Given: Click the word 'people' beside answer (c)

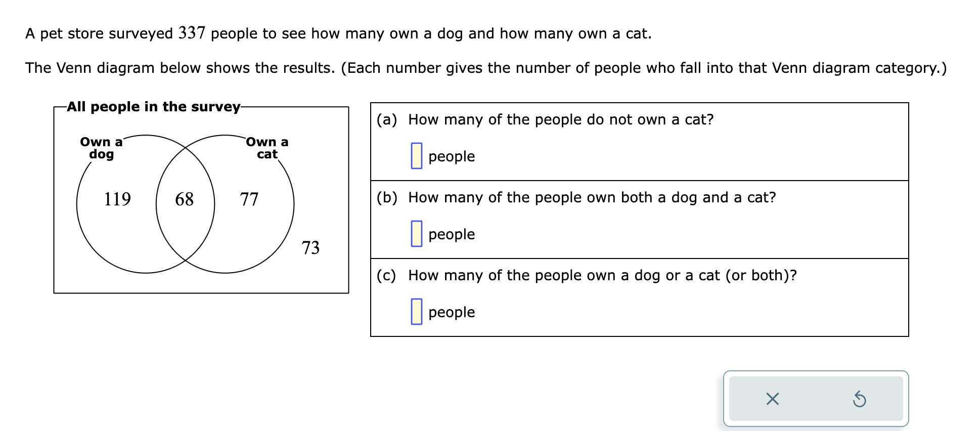Looking at the screenshot, I should tap(451, 312).
